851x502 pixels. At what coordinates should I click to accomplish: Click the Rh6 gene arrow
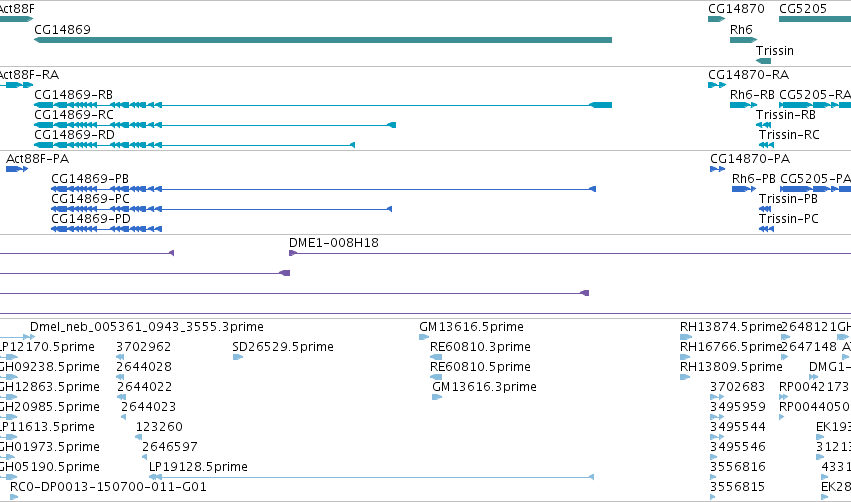[x=744, y=40]
